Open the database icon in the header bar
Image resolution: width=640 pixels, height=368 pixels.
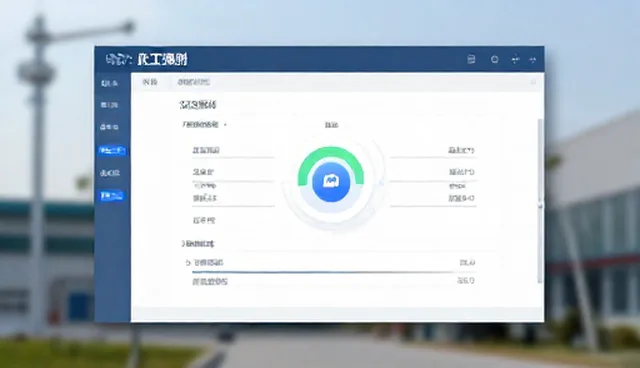(x=471, y=60)
